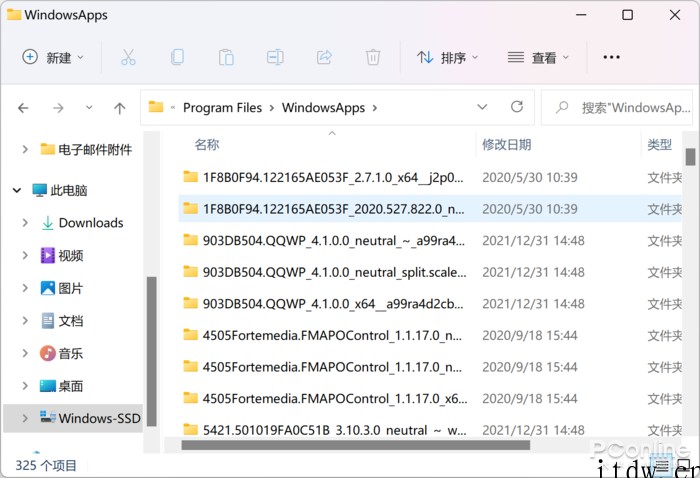This screenshot has width=700, height=478.
Task: Go forward with the right arrow
Action: pyautogui.click(x=58, y=108)
